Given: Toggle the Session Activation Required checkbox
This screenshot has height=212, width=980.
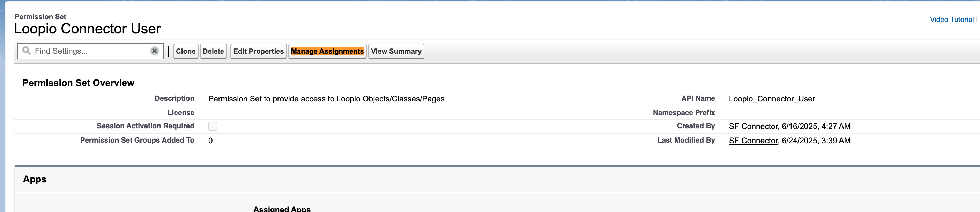Looking at the screenshot, I should [213, 126].
